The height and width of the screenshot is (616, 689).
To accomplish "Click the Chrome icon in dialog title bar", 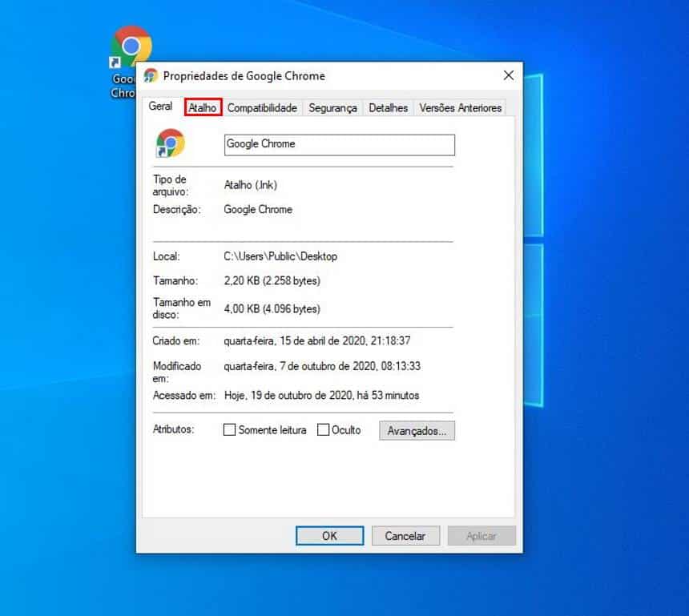I will point(151,75).
